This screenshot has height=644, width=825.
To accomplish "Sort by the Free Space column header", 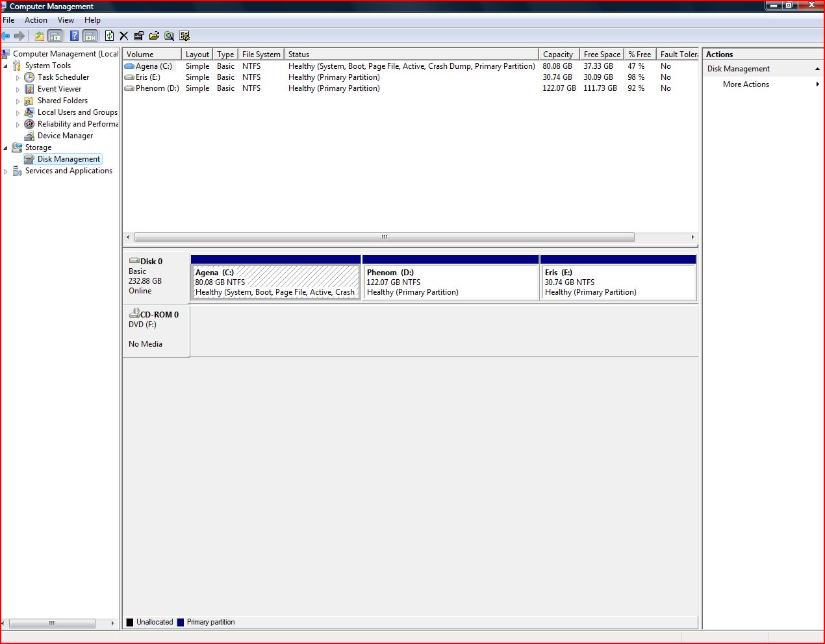I will click(x=602, y=55).
